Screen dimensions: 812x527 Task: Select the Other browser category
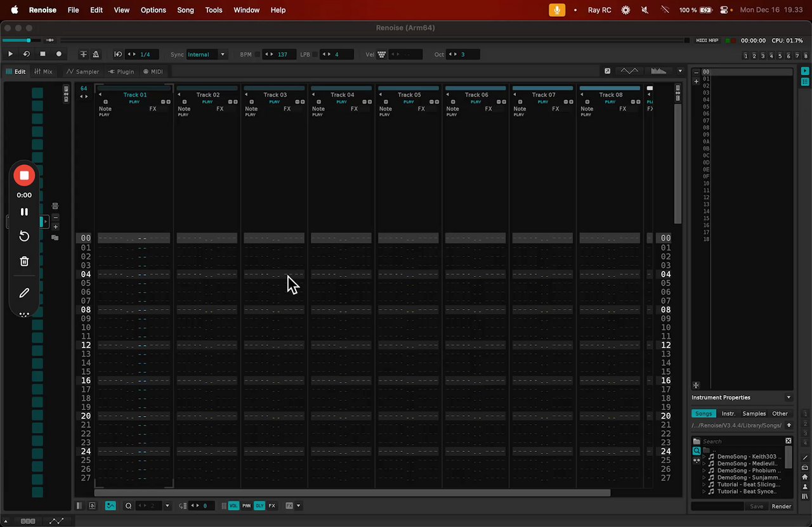[x=780, y=413]
